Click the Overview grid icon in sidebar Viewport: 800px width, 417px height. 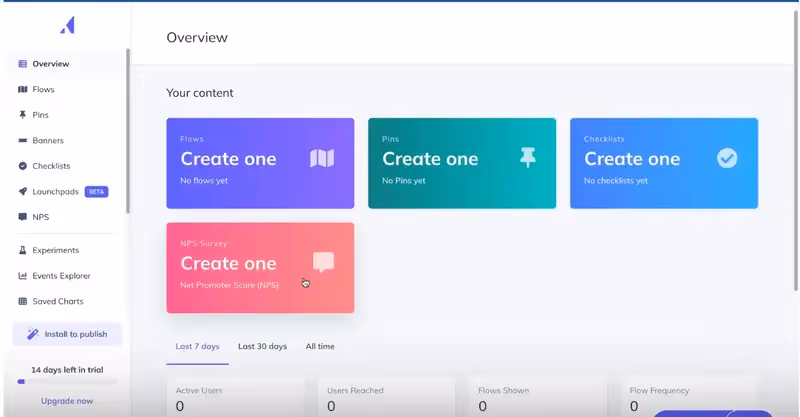click(x=22, y=64)
